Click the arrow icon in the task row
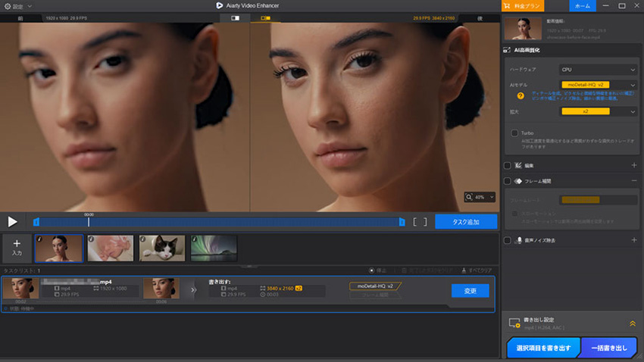The image size is (644, 362). pos(193,289)
